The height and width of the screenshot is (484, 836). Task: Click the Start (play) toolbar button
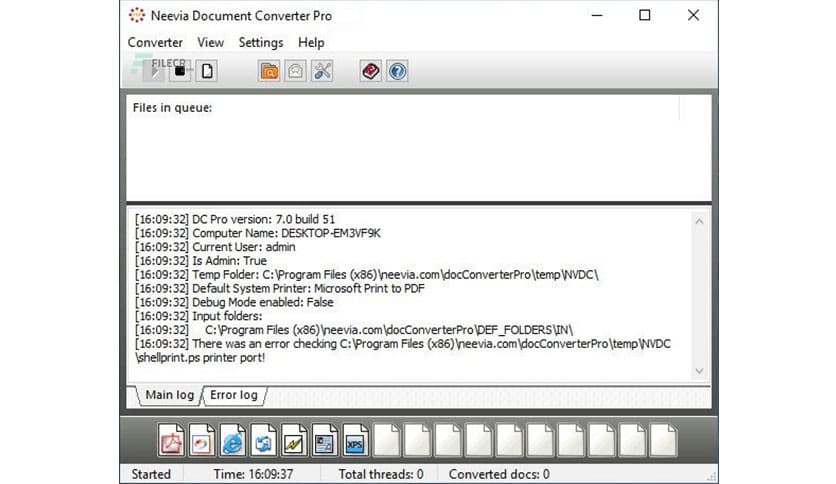[153, 71]
